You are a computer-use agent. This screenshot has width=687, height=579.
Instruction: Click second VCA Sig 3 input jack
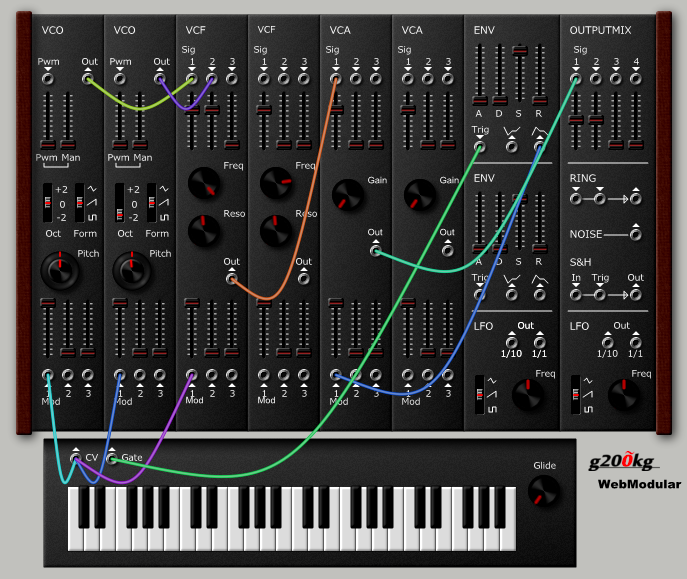447,79
